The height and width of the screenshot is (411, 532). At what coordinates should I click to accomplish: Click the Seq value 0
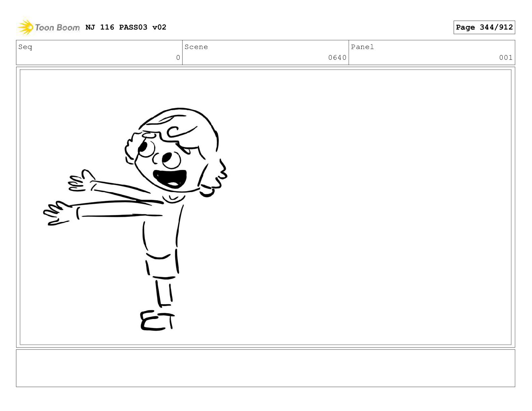[178, 58]
